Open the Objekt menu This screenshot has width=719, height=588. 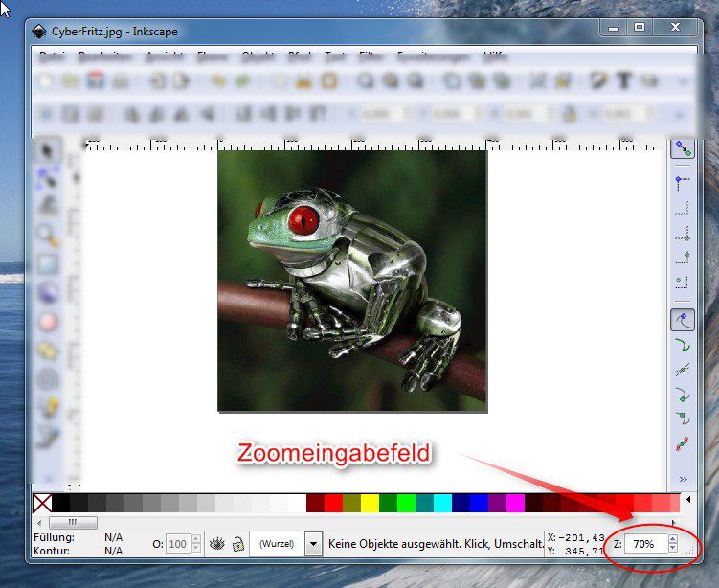258,57
